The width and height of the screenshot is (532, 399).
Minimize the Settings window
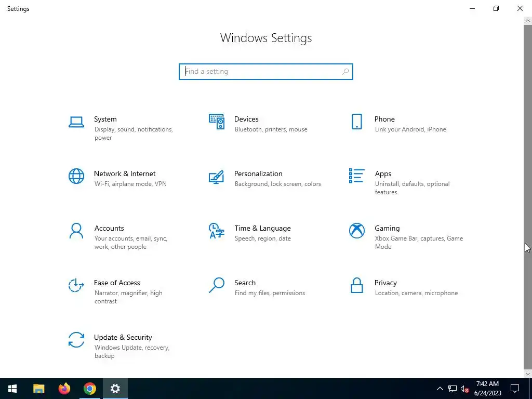472,8
